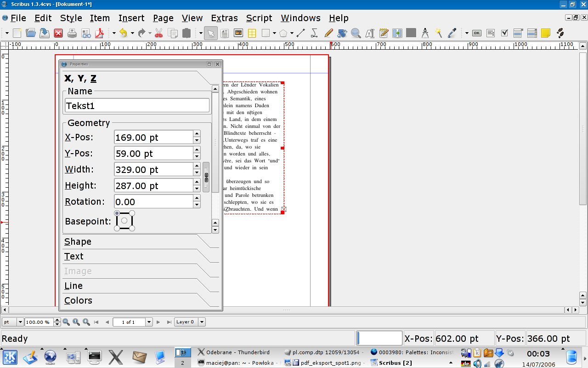Open the Layer 0 dropdown
This screenshot has height=368, width=588.
click(x=202, y=322)
